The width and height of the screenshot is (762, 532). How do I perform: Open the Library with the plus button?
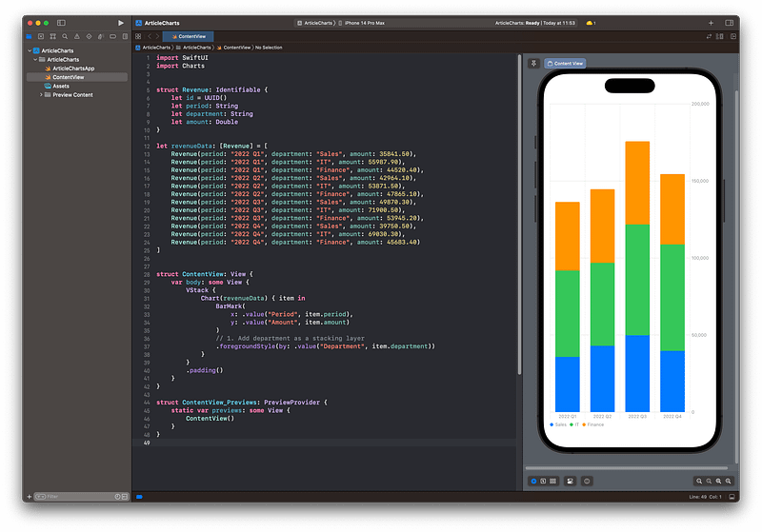click(711, 23)
